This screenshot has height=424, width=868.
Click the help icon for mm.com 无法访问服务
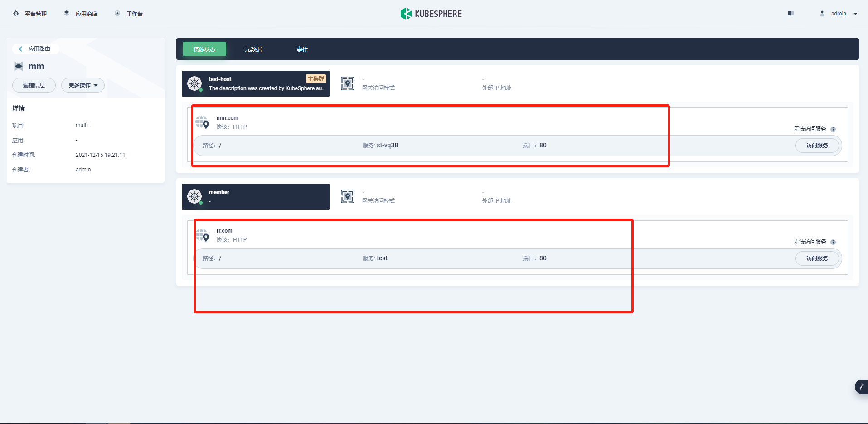tap(833, 129)
